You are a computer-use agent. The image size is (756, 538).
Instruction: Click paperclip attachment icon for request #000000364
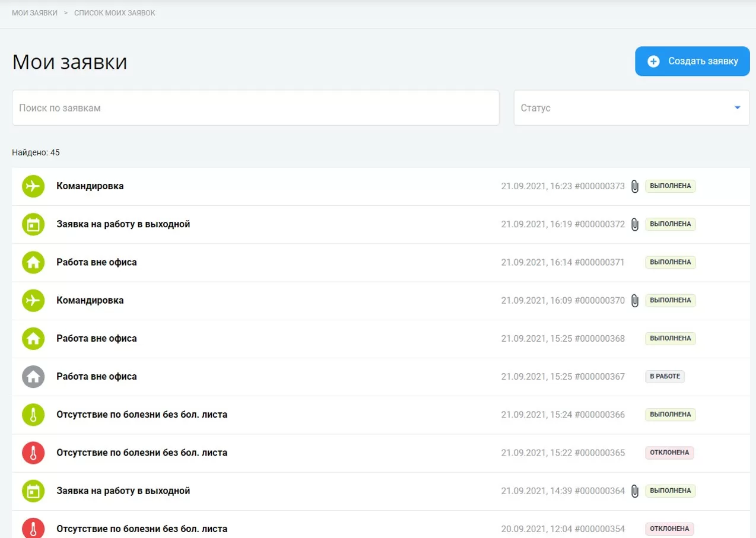coord(634,491)
